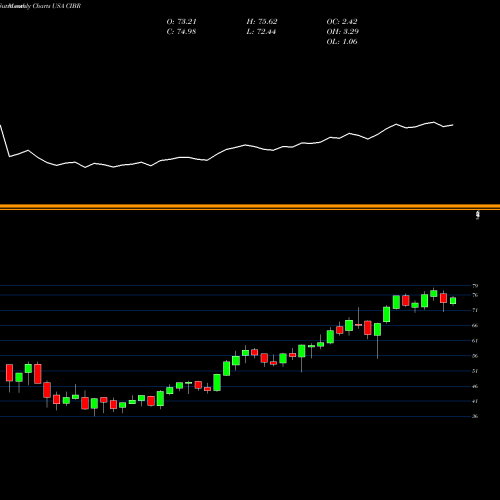Click the 71 price axis label
Screen dimensions: 500x500
point(475,310)
